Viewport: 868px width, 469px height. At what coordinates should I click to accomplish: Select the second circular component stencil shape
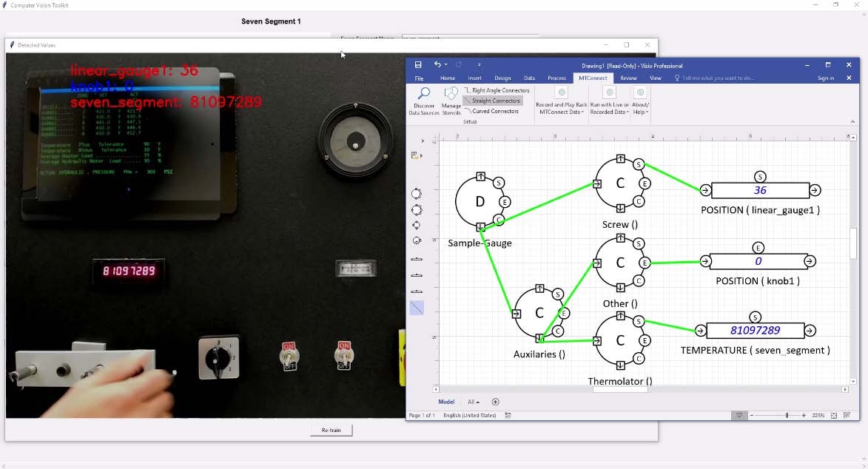[417, 210]
